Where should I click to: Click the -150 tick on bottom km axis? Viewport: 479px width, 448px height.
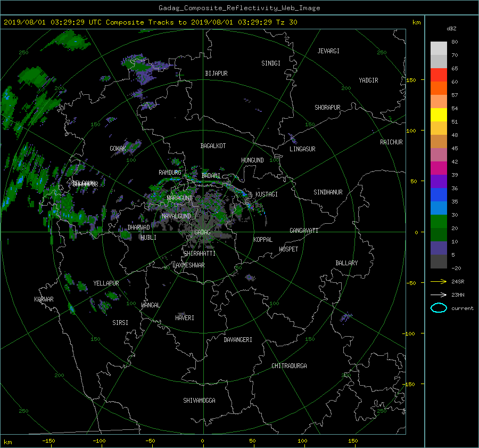(48, 441)
